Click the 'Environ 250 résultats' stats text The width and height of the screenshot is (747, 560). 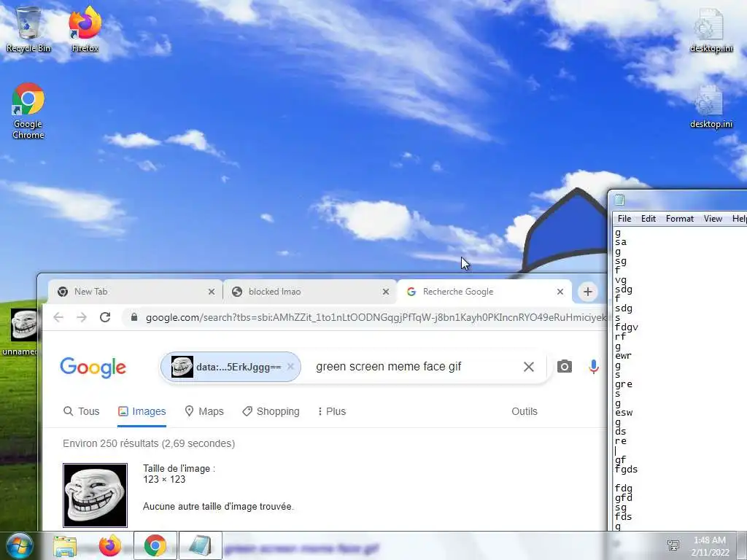pos(149,443)
